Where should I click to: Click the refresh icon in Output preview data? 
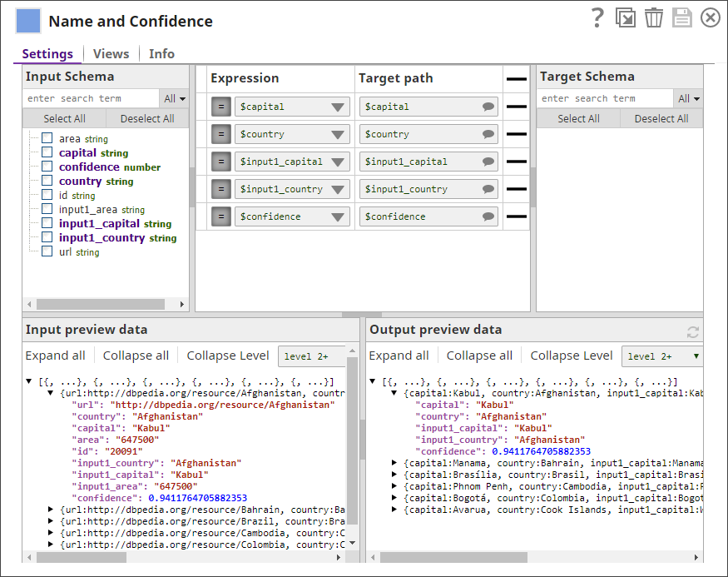pos(692,332)
